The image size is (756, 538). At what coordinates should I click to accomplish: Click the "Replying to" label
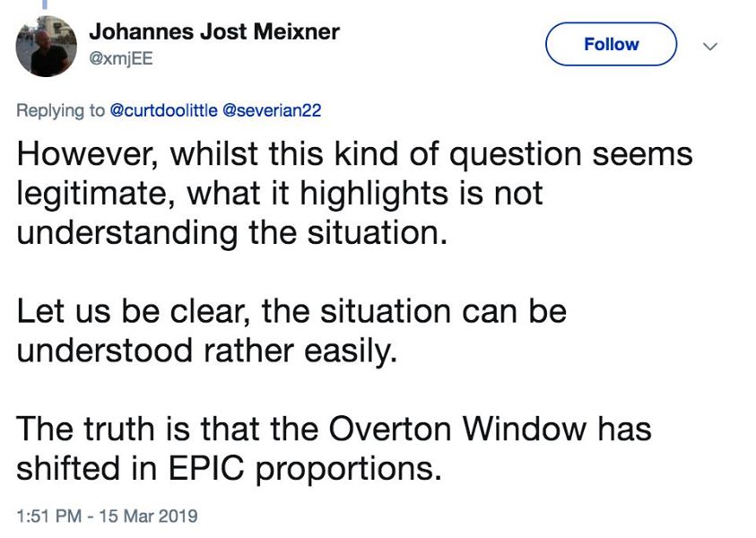60,111
